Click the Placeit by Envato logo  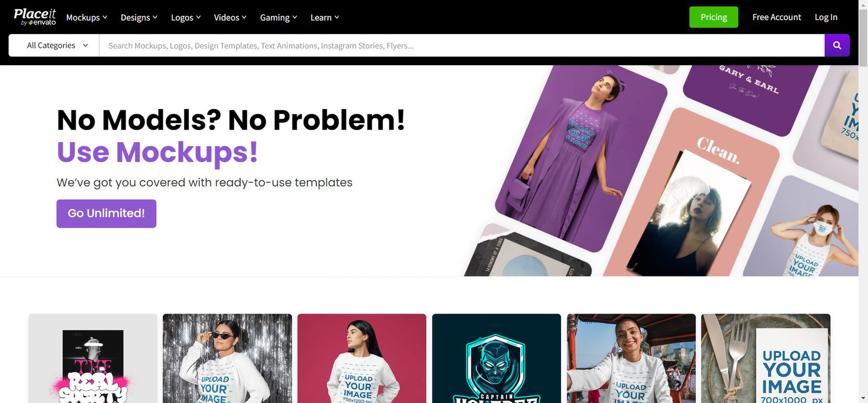tap(35, 17)
